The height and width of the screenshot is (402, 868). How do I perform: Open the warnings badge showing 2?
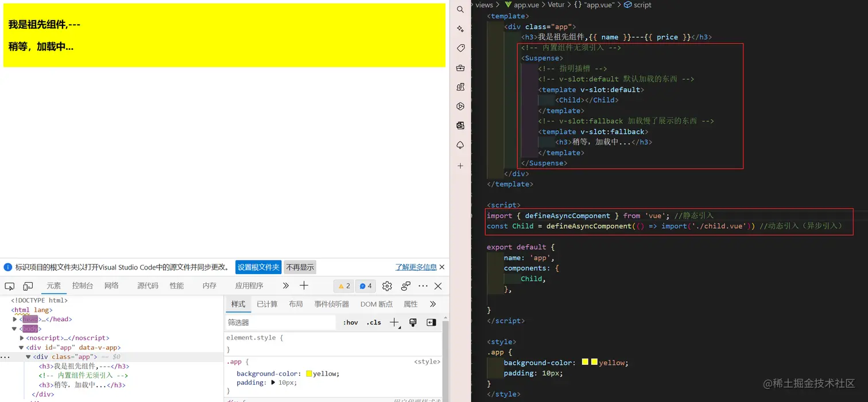[x=343, y=286]
